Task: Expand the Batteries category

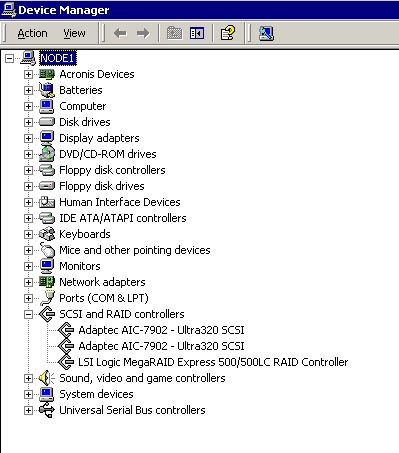Action: [x=28, y=90]
